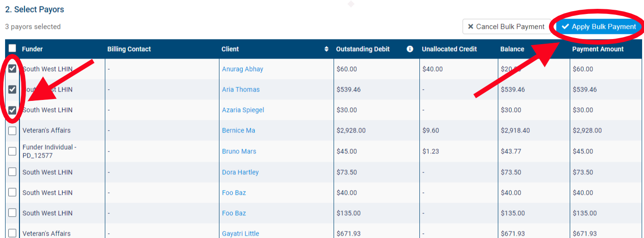This screenshot has height=238, width=644.
Task: Sort the table using the Client sort arrows
Action: point(326,49)
